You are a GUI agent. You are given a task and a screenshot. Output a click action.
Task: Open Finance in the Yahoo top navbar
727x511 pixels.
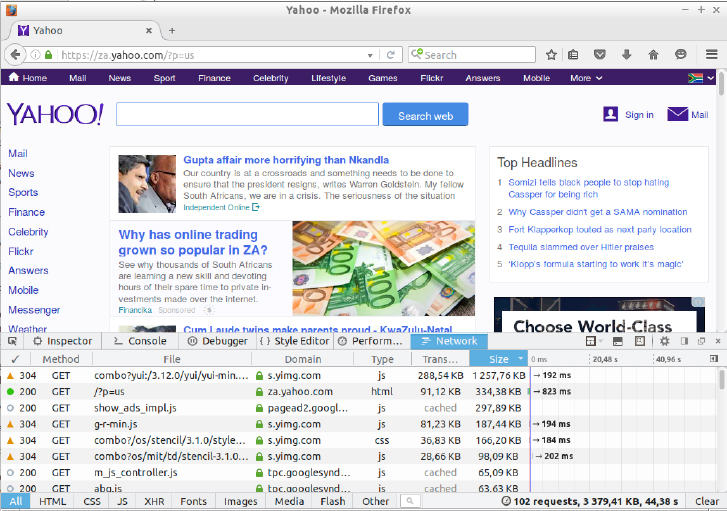click(x=214, y=78)
